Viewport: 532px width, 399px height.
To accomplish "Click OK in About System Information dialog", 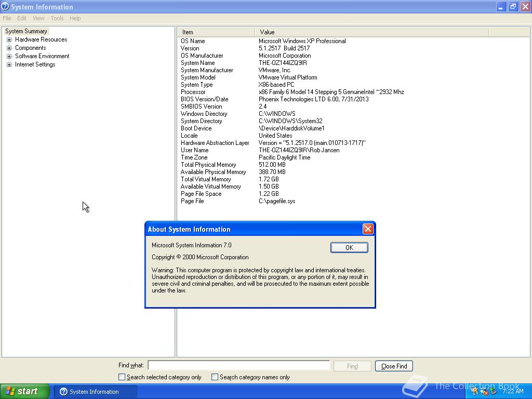I will (349, 248).
